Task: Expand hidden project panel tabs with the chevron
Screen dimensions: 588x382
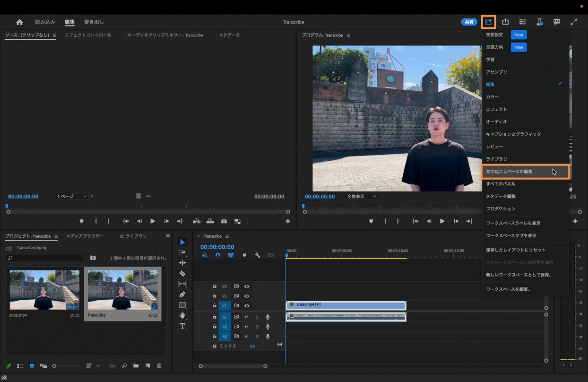Action: pyautogui.click(x=168, y=236)
